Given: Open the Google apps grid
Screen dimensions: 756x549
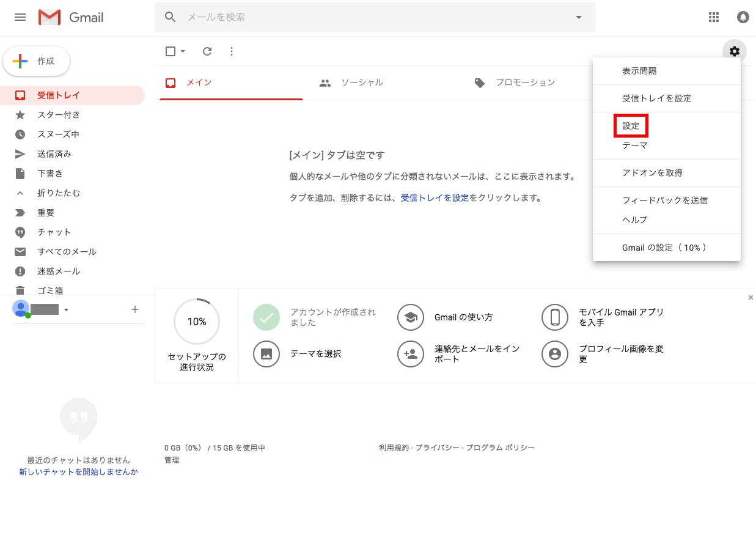Looking at the screenshot, I should (713, 17).
